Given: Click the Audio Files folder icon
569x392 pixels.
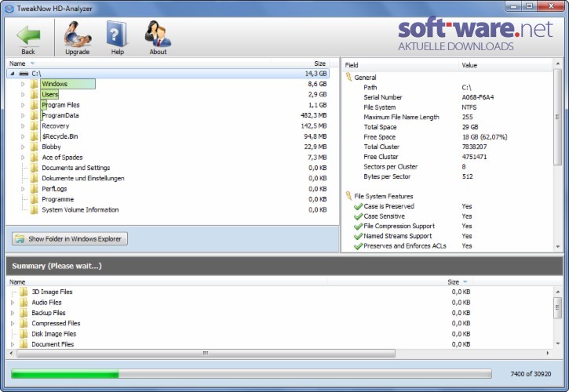Looking at the screenshot, I should [x=24, y=303].
